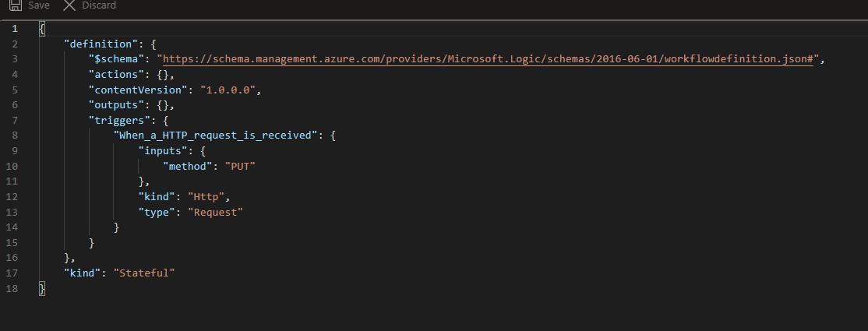Viewport: 868px width, 331px height.
Task: Click the "When_a_HTTP_request_is_received" key
Action: pos(216,135)
